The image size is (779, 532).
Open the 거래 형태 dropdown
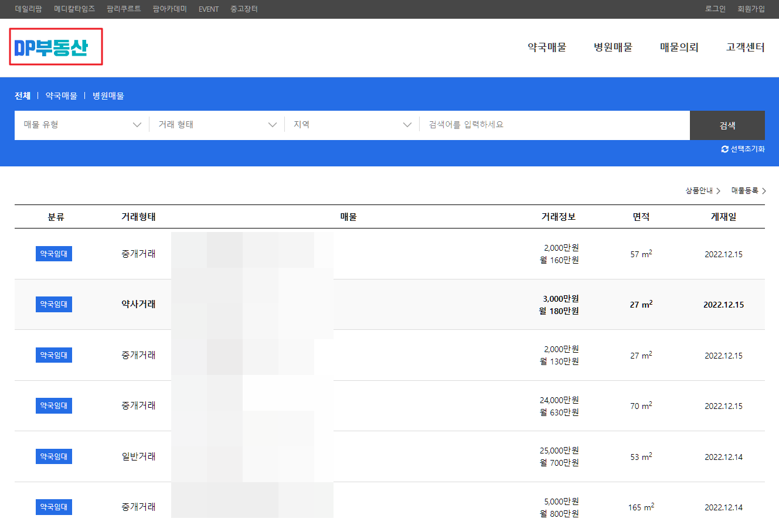(x=217, y=125)
